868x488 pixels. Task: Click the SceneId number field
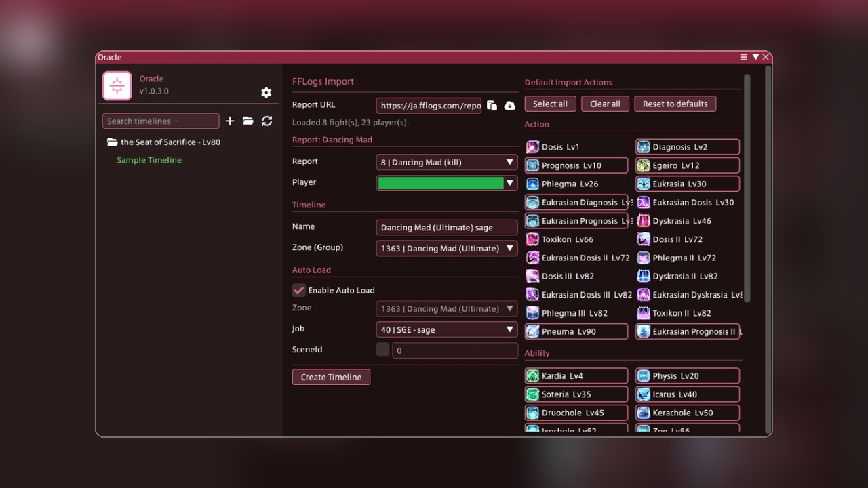coord(455,350)
